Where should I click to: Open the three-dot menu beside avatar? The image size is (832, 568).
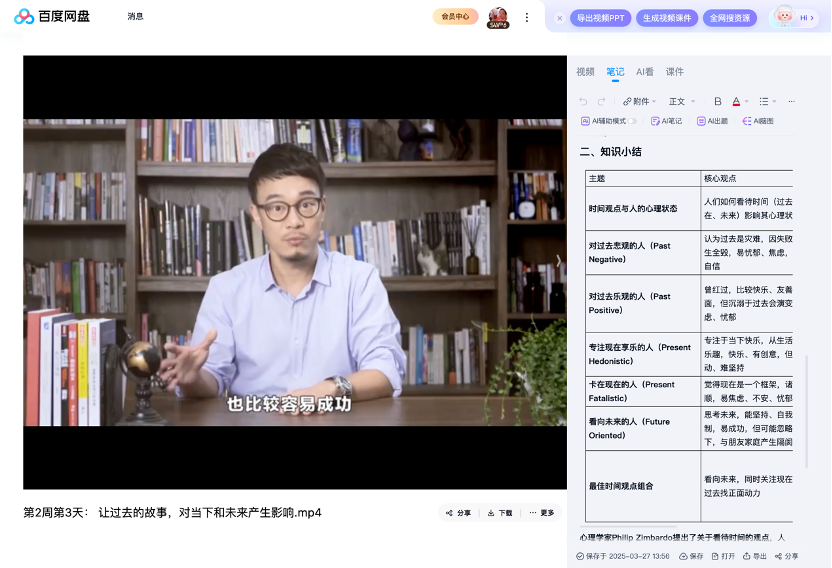point(527,17)
